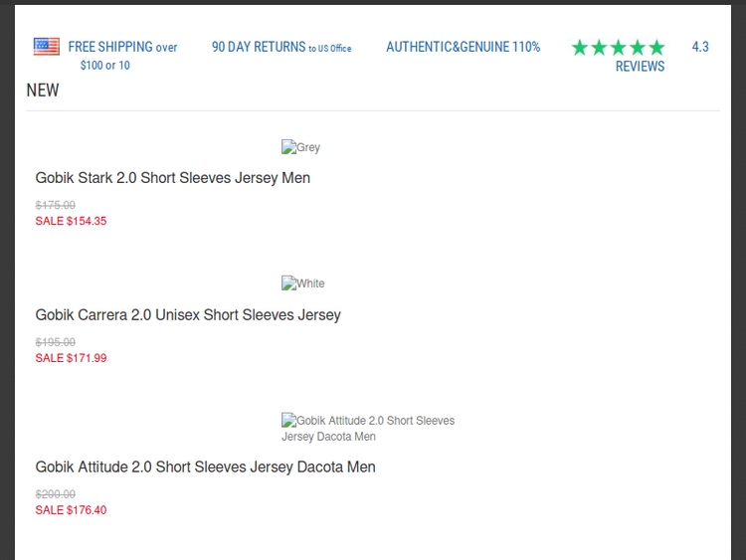The height and width of the screenshot is (560, 746).
Task: Open Gobik Carrera 2.0 Unisex Short Sleeves Jersey
Action: coord(188,314)
